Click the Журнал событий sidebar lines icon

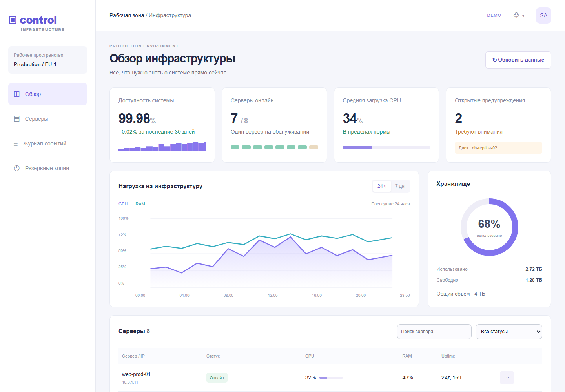[x=16, y=143]
